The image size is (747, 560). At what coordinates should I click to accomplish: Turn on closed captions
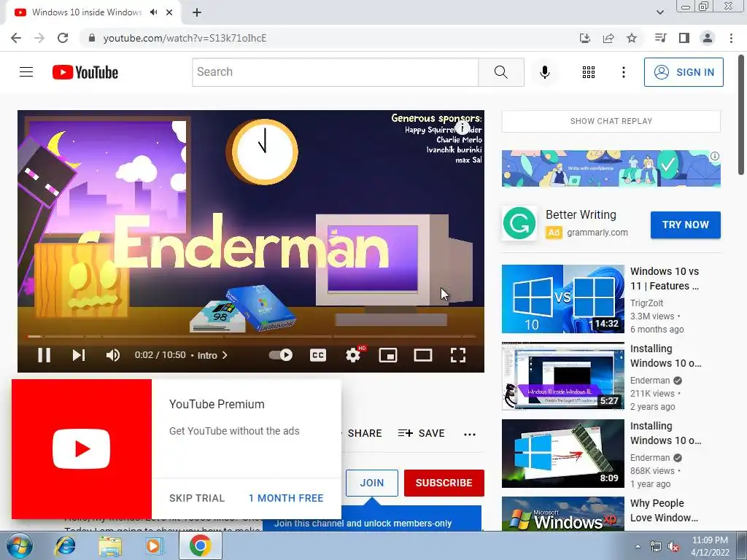coord(318,355)
